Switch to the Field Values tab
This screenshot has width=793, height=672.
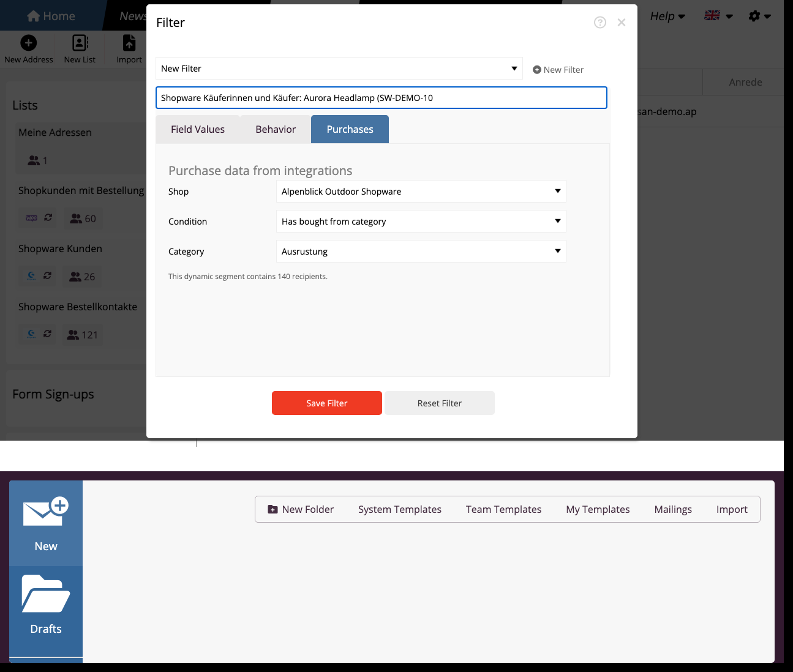tap(198, 129)
